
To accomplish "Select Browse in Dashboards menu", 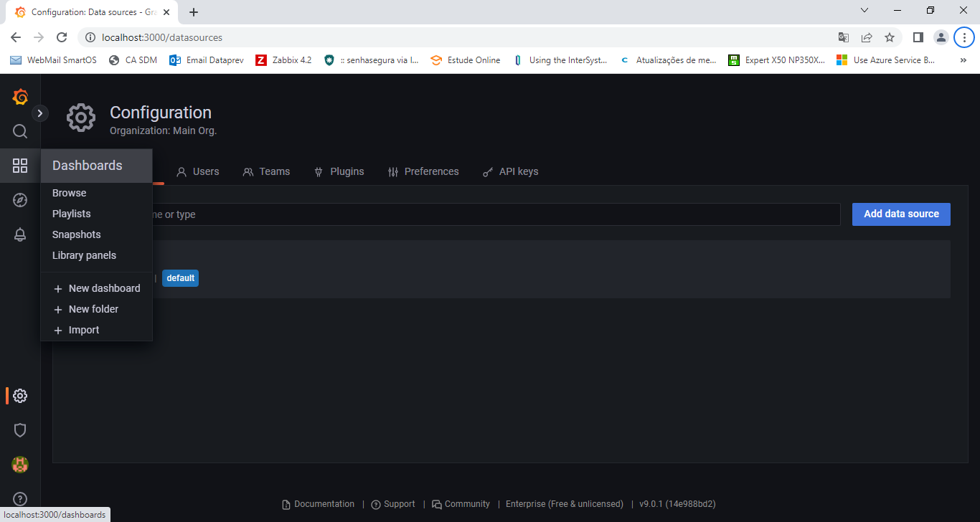I will (69, 193).
